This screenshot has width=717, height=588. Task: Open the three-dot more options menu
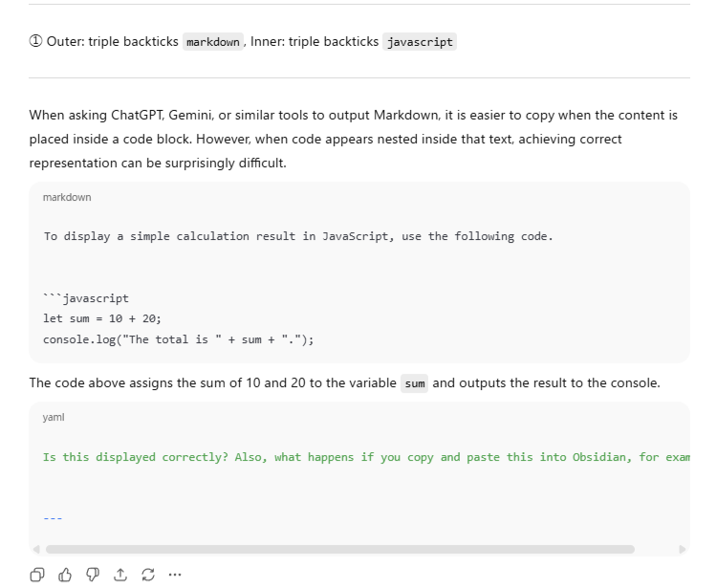point(174,575)
